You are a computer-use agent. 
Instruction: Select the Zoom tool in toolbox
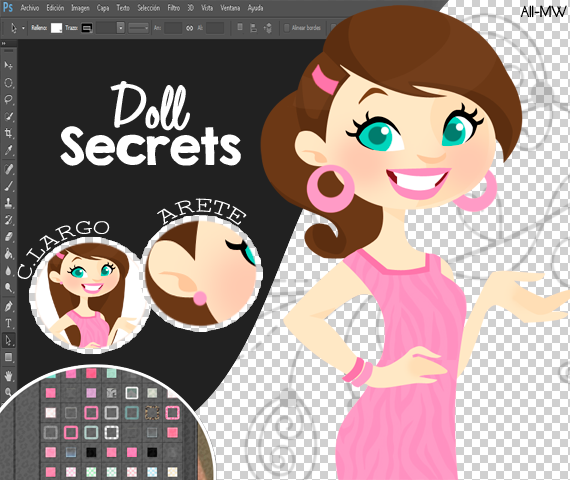[x=8, y=392]
